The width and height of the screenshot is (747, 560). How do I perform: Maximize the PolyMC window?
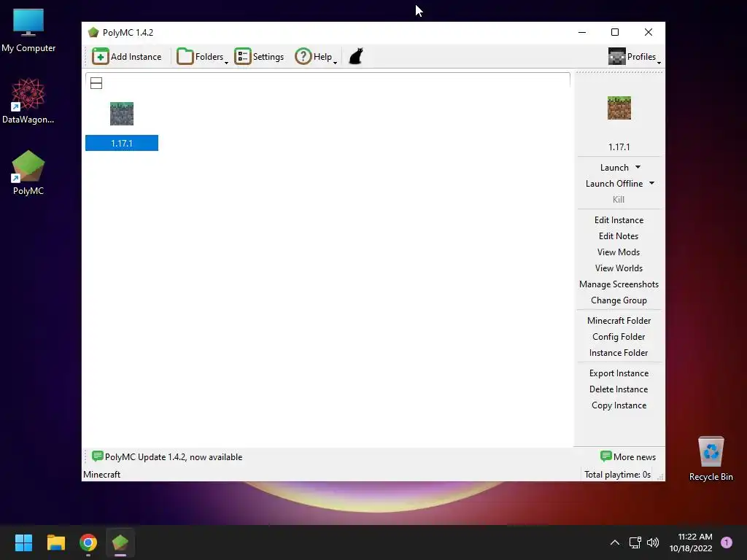click(x=615, y=32)
